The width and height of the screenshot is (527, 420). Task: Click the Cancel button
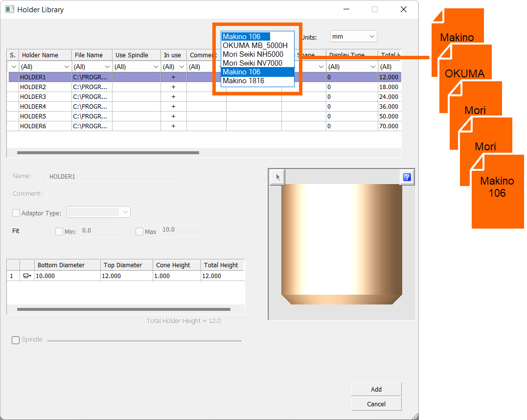tap(376, 404)
